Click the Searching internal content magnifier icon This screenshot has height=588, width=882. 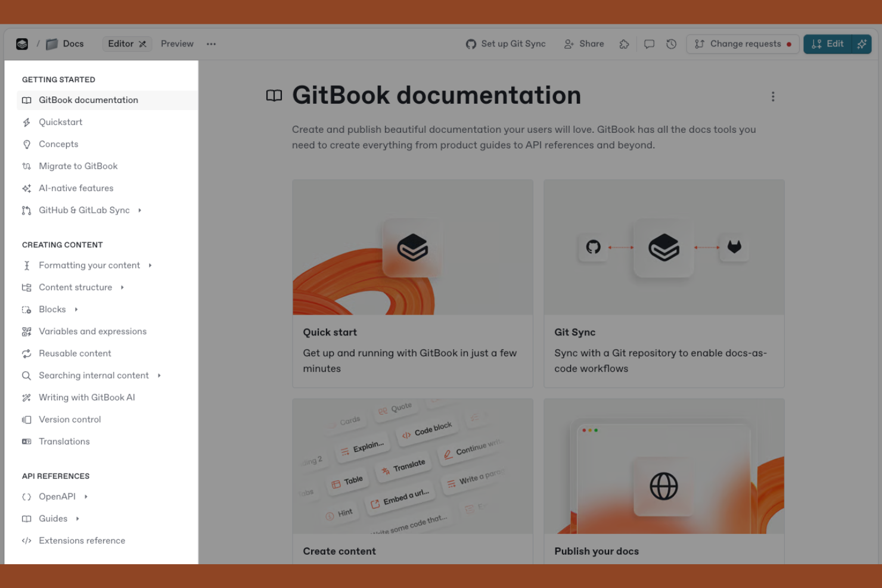point(27,376)
